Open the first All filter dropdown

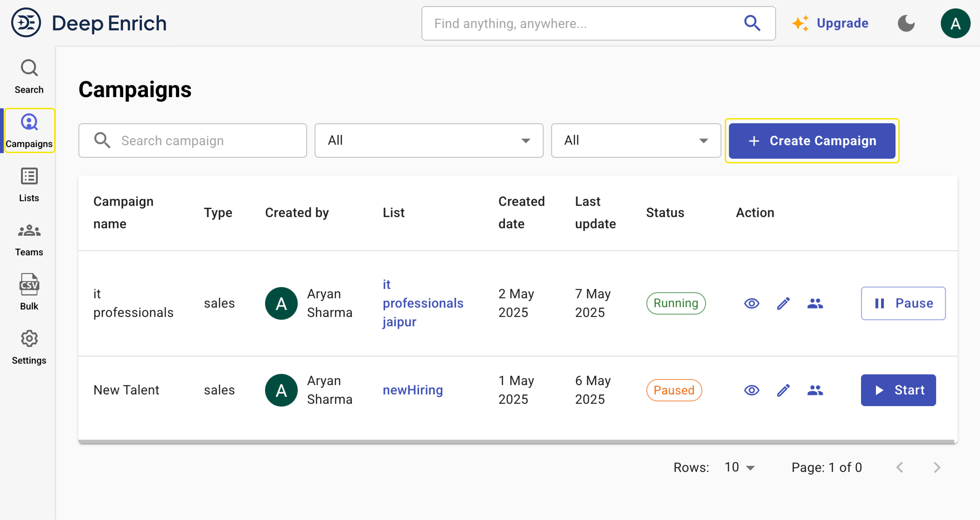click(x=428, y=140)
